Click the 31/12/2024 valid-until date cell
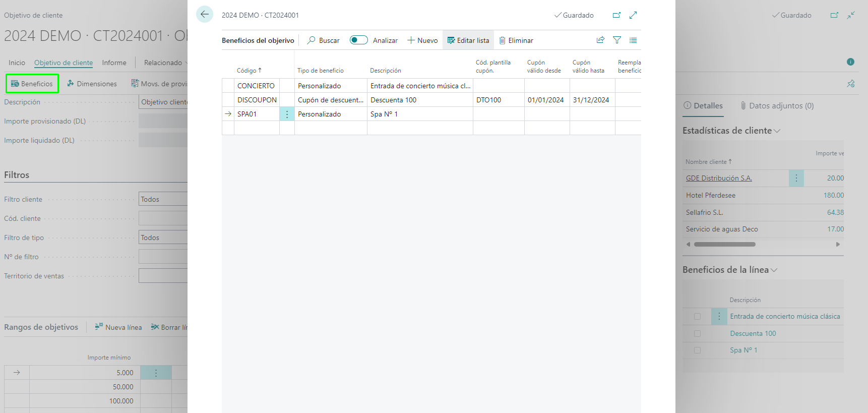Screen dimensions: 868x413 [x=592, y=100]
